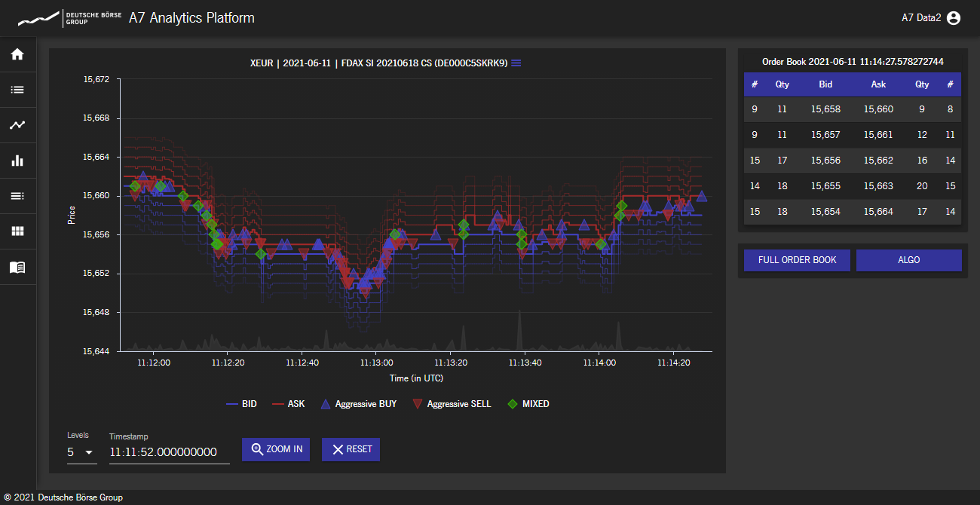The width and height of the screenshot is (980, 505).
Task: Click the user account avatar icon
Action: [x=954, y=18]
